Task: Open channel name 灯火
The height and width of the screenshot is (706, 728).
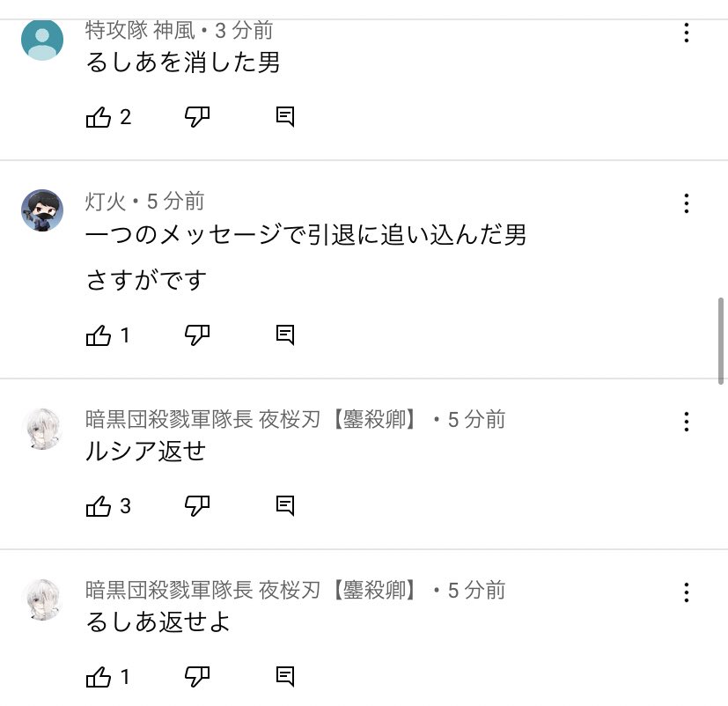Action: click(105, 202)
